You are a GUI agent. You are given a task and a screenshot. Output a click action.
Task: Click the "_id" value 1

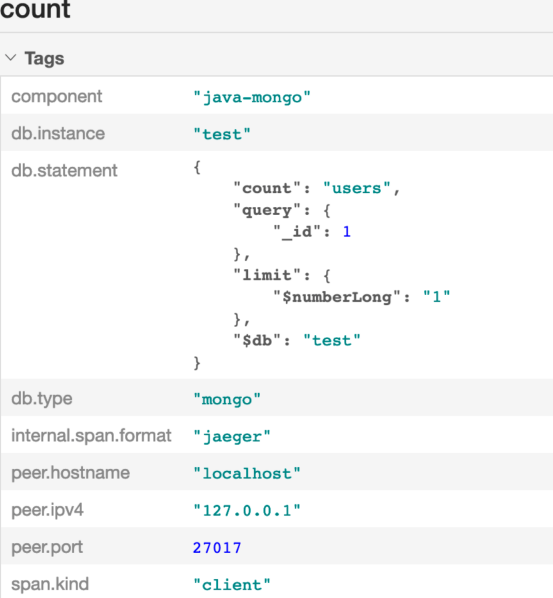point(347,231)
